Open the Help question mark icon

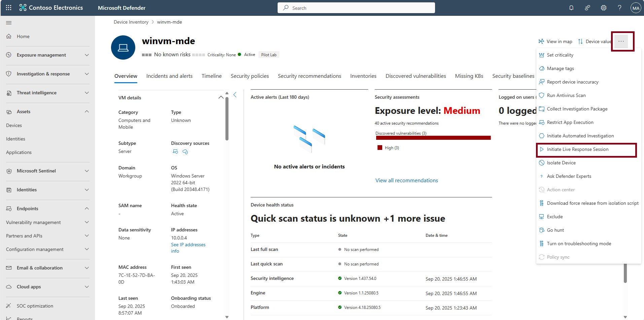(x=619, y=8)
